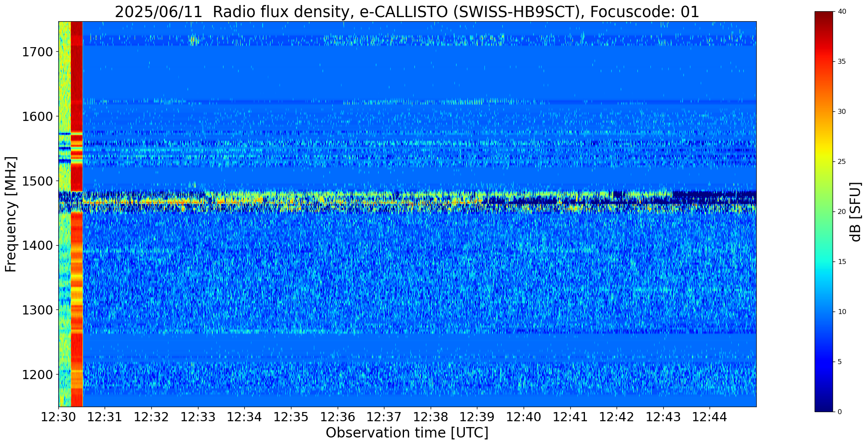Screen dimensions: 868x445
Task: Click the colorbar tick label 15
Action: pyautogui.click(x=842, y=262)
